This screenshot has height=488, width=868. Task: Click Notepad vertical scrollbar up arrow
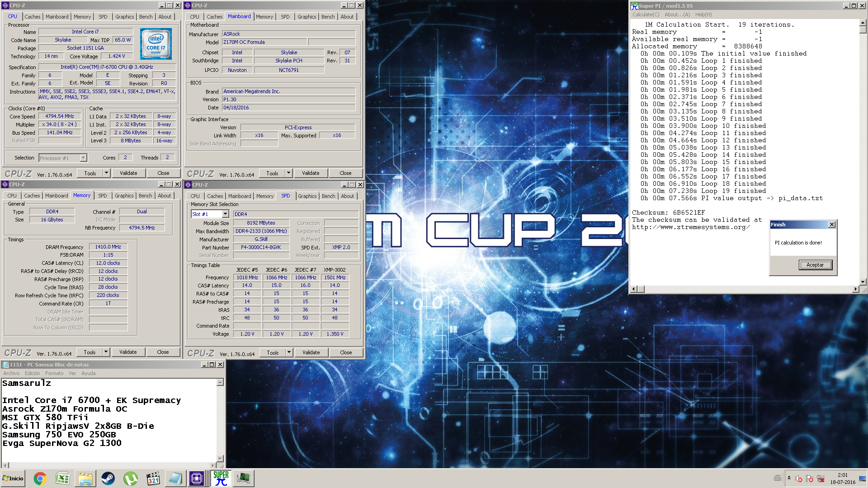click(220, 382)
